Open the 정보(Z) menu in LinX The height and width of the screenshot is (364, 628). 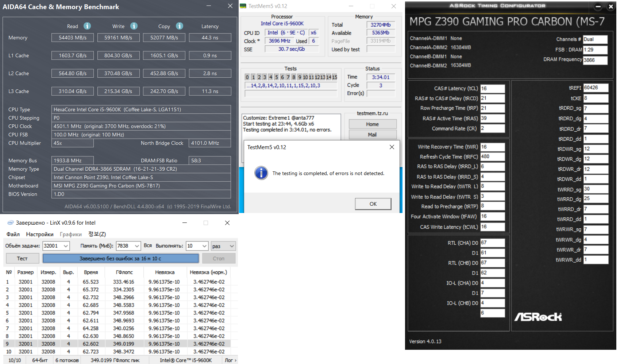coord(97,234)
